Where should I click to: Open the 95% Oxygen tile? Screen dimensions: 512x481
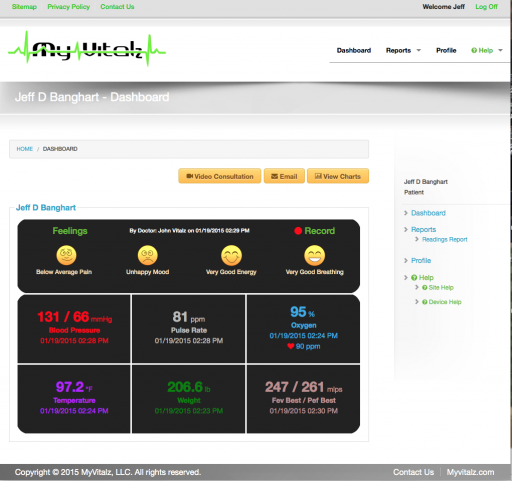pos(303,329)
